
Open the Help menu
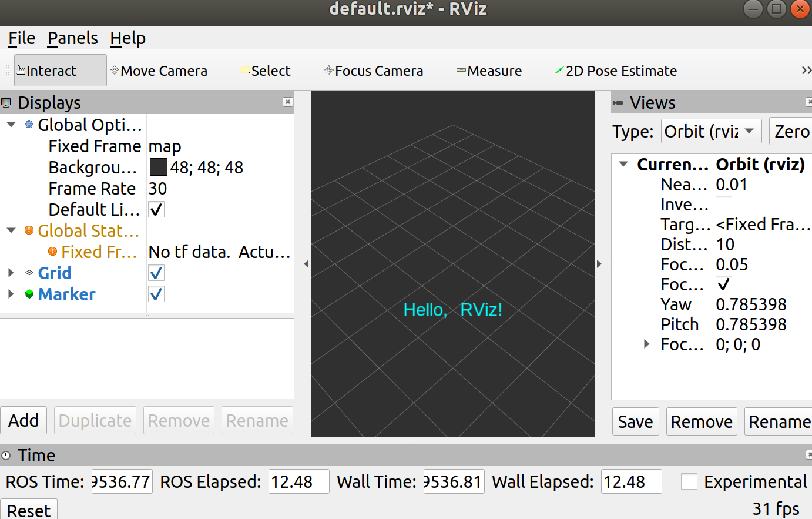[127, 38]
